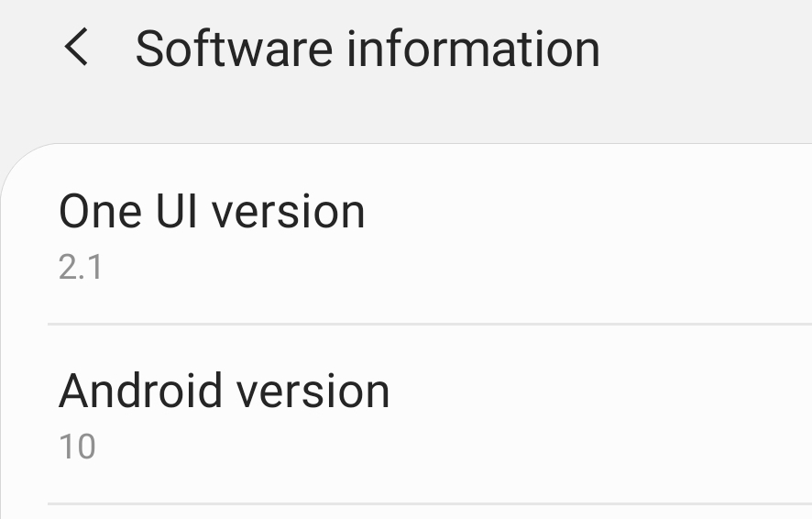Click divider below Android version
Image resolution: width=812 pixels, height=519 pixels.
coord(429,503)
